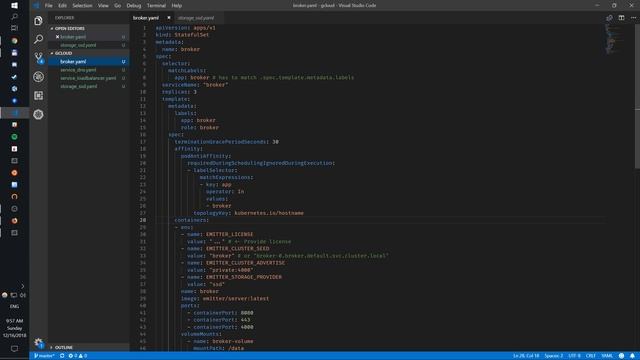This screenshot has width=640, height=360.
Task: Click the Open Changes editor action icon
Action: pos(609,18)
